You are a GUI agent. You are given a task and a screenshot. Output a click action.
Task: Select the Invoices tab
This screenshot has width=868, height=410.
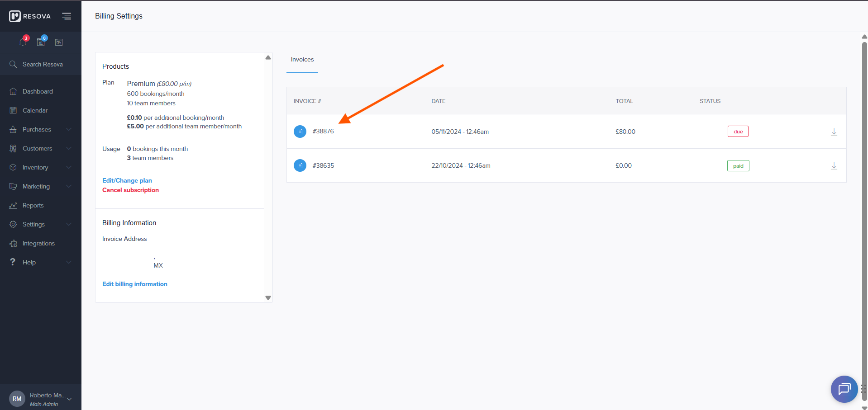[302, 60]
